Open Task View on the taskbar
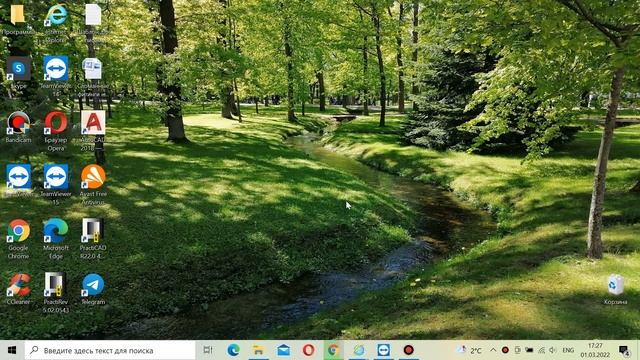Image resolution: width=640 pixels, height=360 pixels. point(208,350)
